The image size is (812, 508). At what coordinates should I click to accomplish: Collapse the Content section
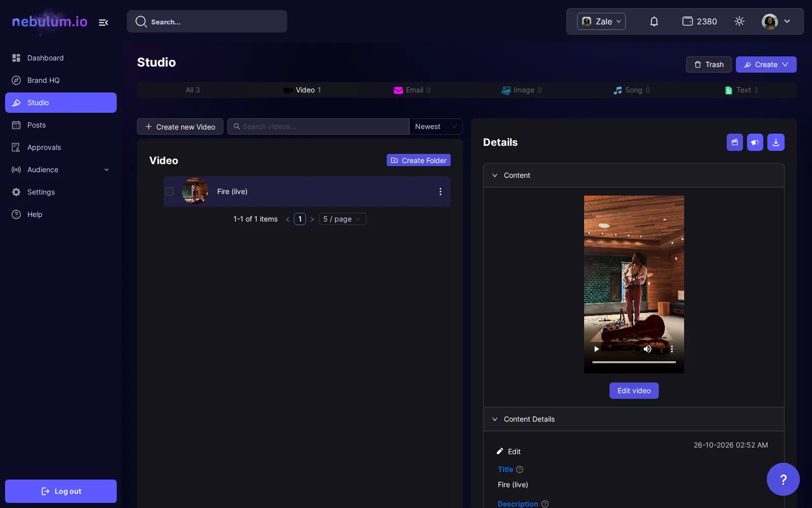(634, 175)
